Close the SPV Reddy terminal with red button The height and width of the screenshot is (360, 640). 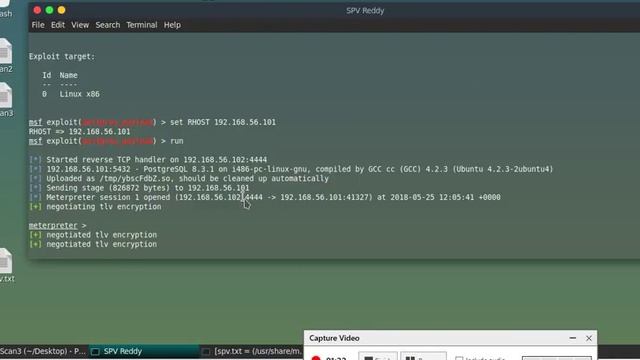[x=37, y=10]
